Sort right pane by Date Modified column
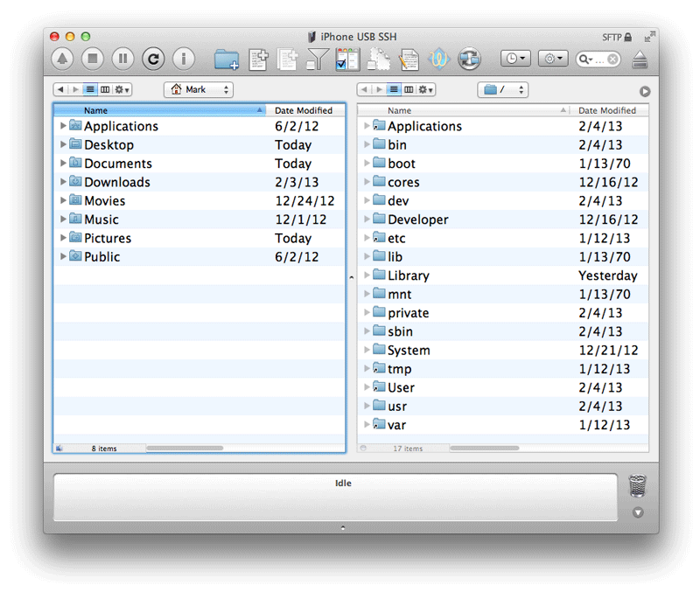 pos(607,111)
